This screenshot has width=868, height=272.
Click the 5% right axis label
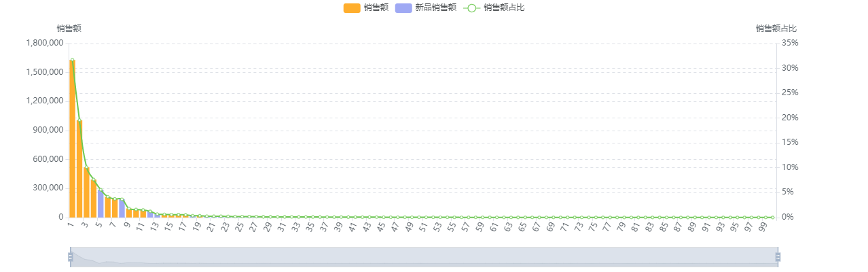click(x=788, y=192)
